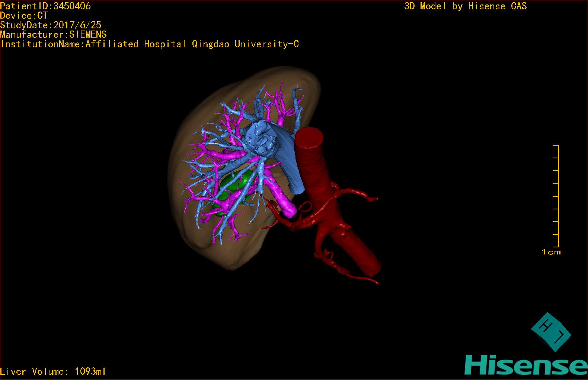This screenshot has height=380, width=588.
Task: Click the "3D Model by Hisense CAS" title
Action: 465,6
